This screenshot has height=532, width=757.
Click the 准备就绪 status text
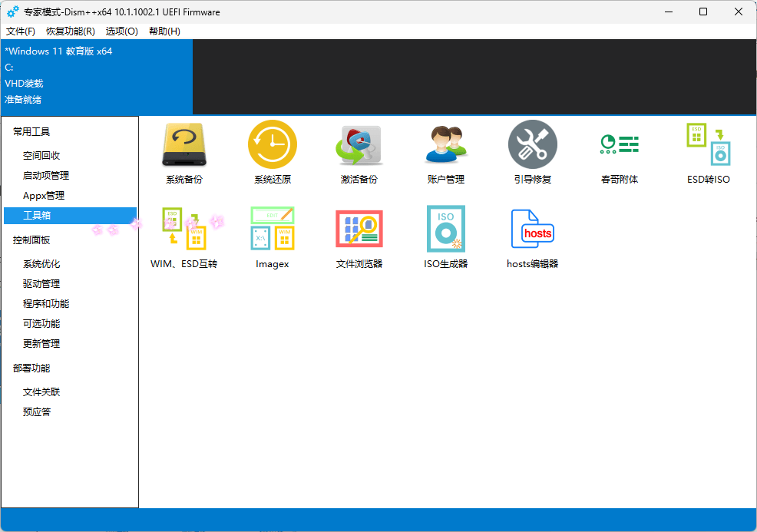pyautogui.click(x=23, y=100)
